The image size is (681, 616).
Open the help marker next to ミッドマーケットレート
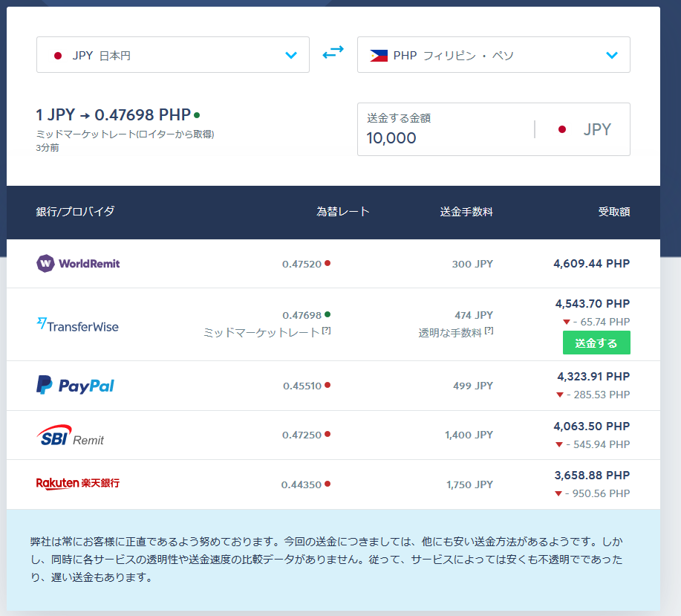coord(327,331)
